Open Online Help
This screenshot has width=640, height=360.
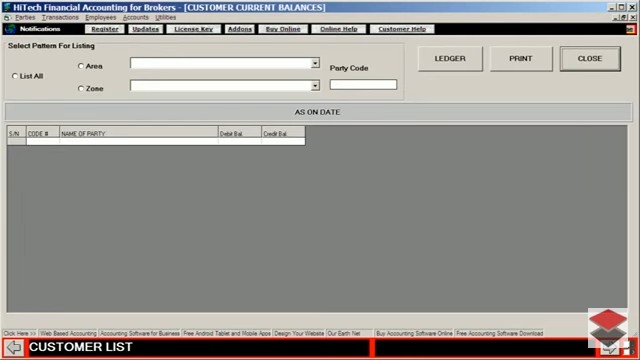click(338, 29)
